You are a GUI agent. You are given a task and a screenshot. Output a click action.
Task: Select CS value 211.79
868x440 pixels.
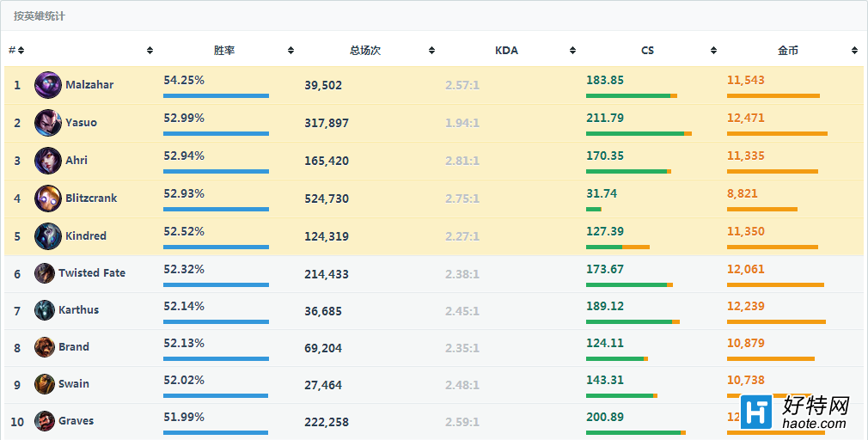point(605,118)
